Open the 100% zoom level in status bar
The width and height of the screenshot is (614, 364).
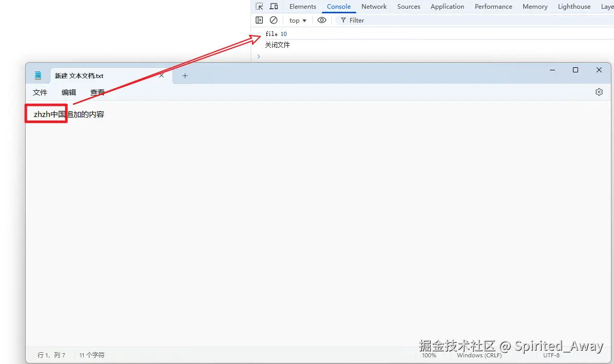429,355
